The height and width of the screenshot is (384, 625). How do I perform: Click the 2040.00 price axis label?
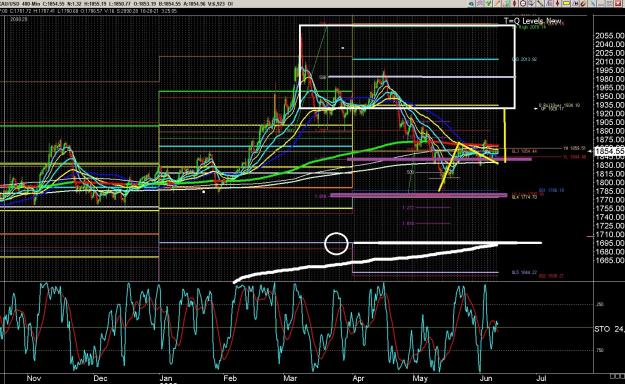pos(610,44)
